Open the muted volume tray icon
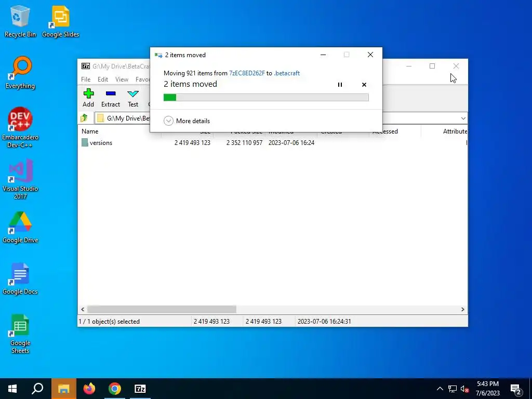532x399 pixels. [x=464, y=389]
